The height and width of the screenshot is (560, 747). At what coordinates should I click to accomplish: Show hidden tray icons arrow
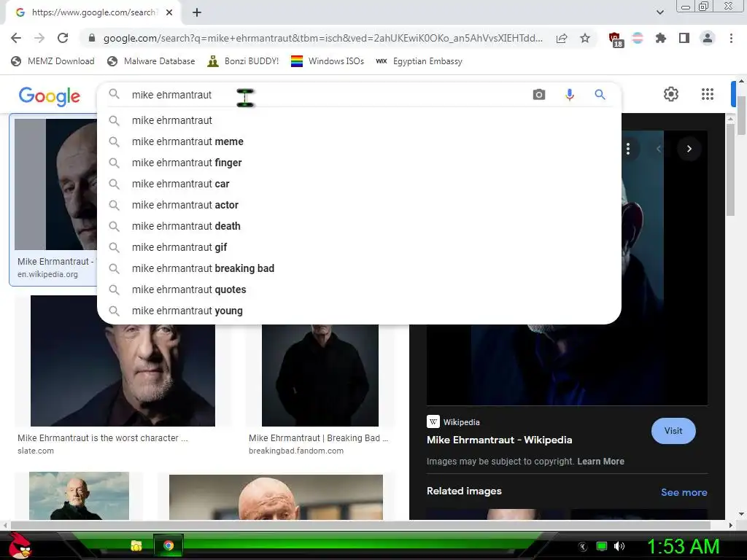point(583,547)
